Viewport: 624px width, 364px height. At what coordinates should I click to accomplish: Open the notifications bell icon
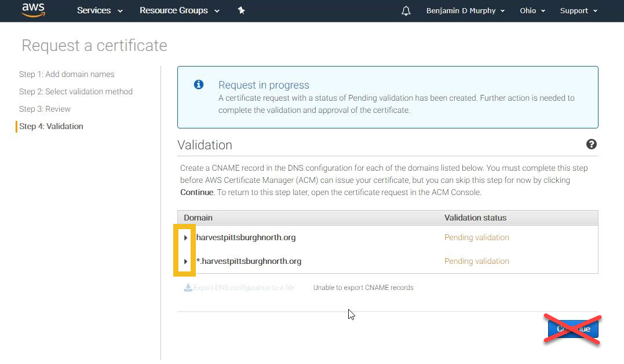[406, 11]
